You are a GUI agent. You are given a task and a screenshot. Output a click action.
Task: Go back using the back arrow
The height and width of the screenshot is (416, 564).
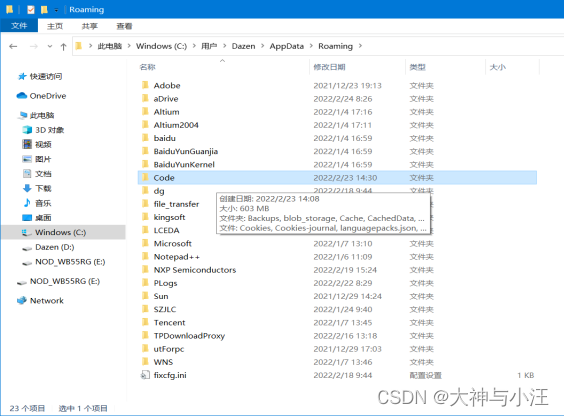point(13,46)
